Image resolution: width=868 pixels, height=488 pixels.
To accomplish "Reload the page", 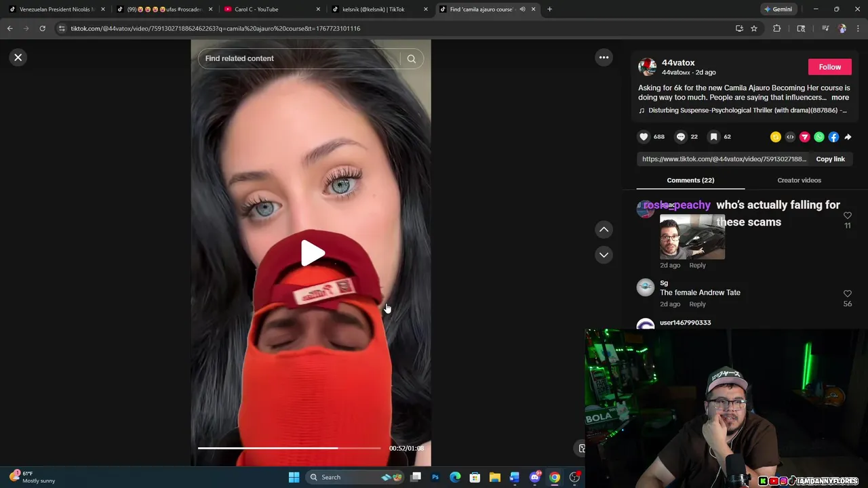I will click(42, 28).
